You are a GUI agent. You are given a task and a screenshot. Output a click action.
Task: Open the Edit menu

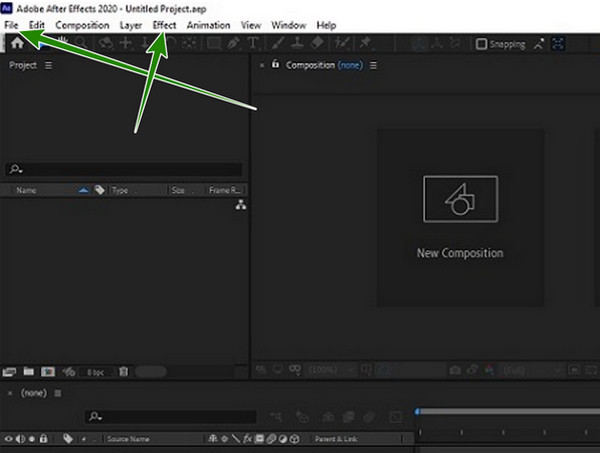pyautogui.click(x=37, y=25)
